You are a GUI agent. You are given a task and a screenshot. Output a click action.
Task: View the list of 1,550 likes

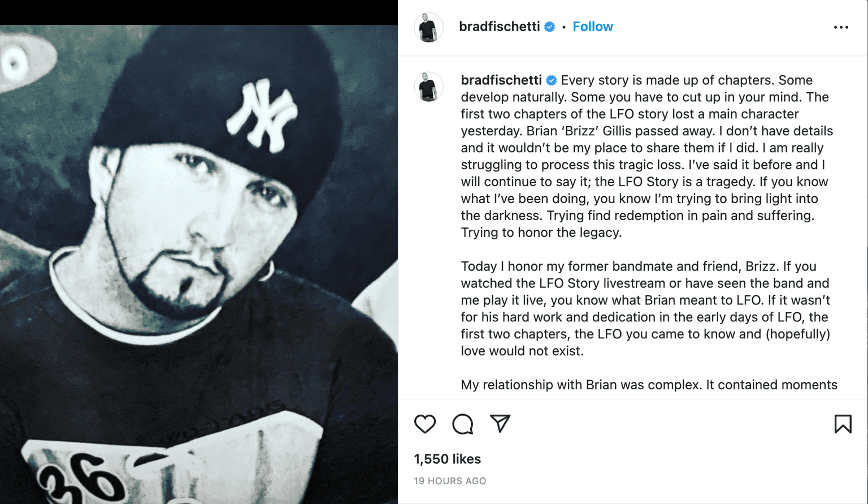[x=447, y=459]
